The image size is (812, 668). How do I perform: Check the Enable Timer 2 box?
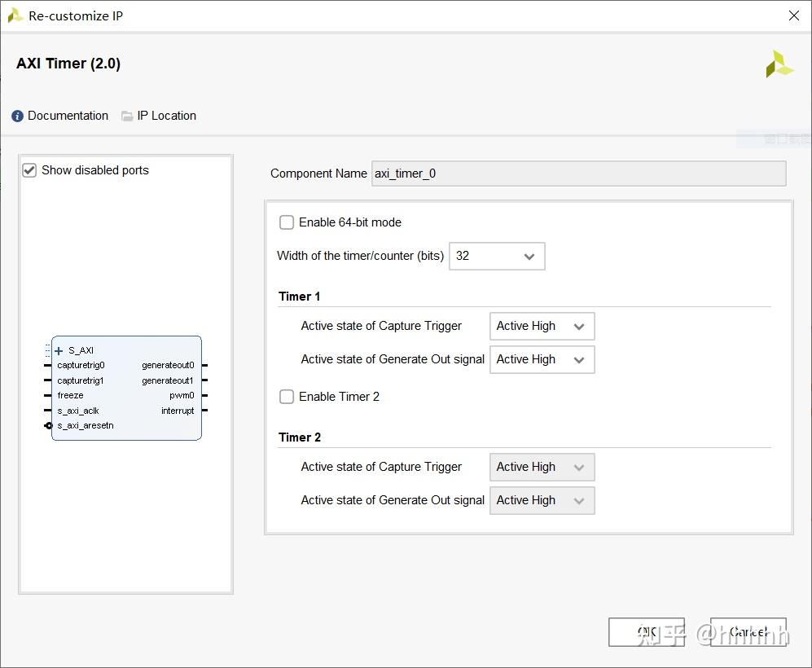tap(287, 397)
